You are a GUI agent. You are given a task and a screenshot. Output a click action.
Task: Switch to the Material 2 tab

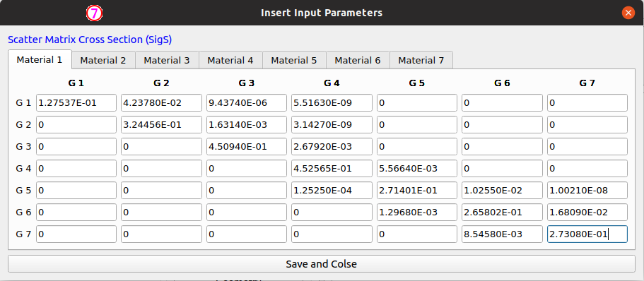103,60
